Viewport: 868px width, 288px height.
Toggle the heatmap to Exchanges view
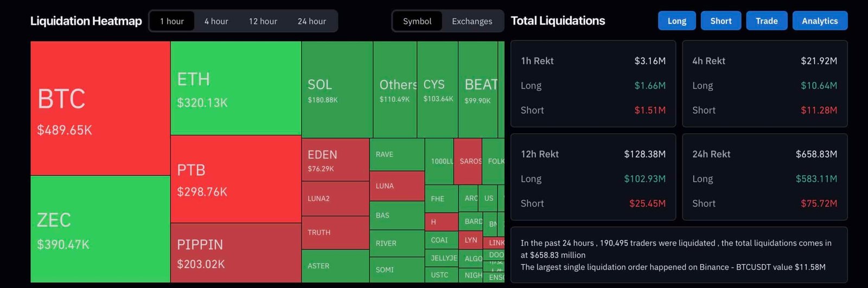pos(472,21)
